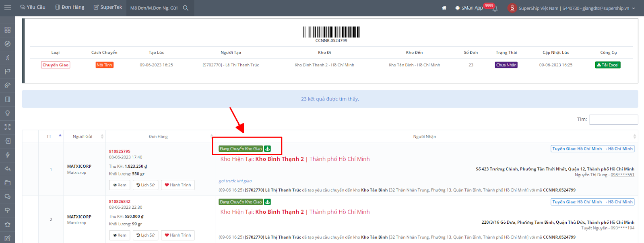644x243 pixels.
Task: Click Tuyến Giao badge for order 810825795
Action: (x=592, y=149)
